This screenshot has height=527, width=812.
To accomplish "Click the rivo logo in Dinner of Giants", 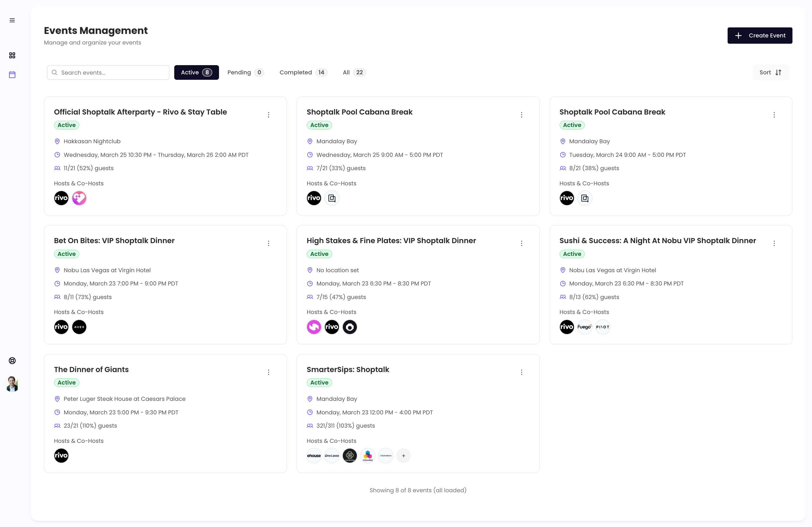I will [61, 456].
